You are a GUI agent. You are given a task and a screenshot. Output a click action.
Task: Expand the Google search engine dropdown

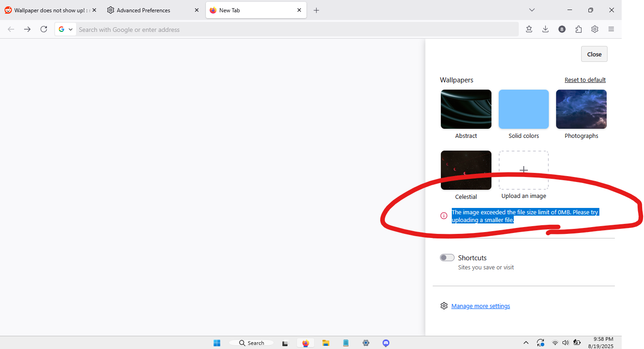click(66, 29)
